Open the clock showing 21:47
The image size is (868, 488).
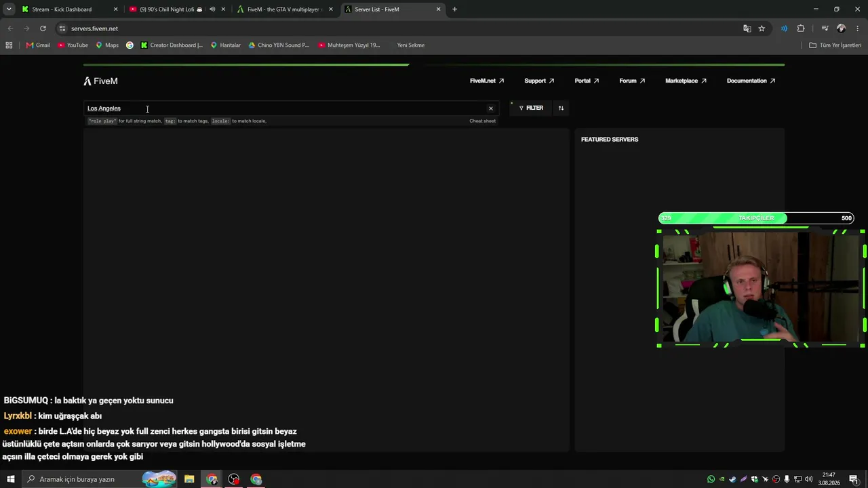829,479
